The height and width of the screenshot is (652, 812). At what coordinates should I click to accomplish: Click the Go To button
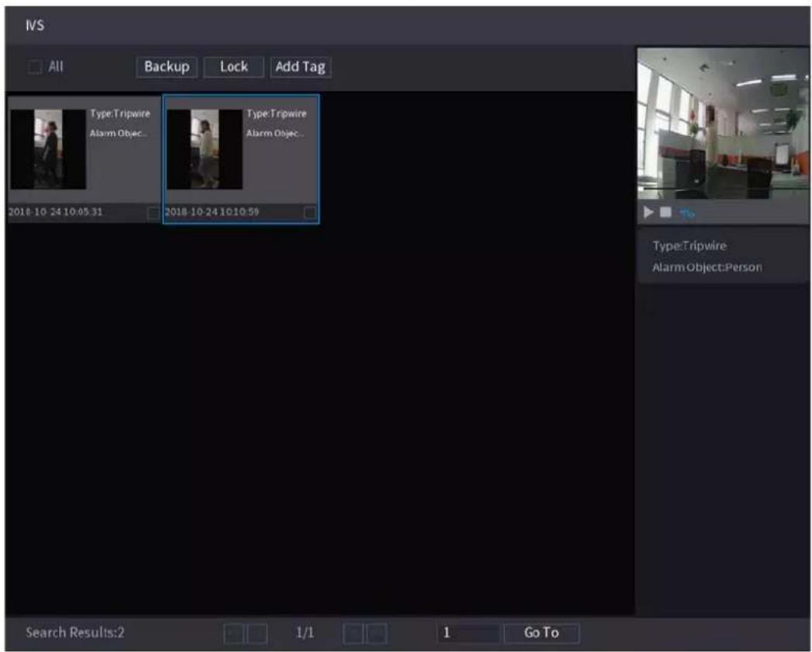542,633
